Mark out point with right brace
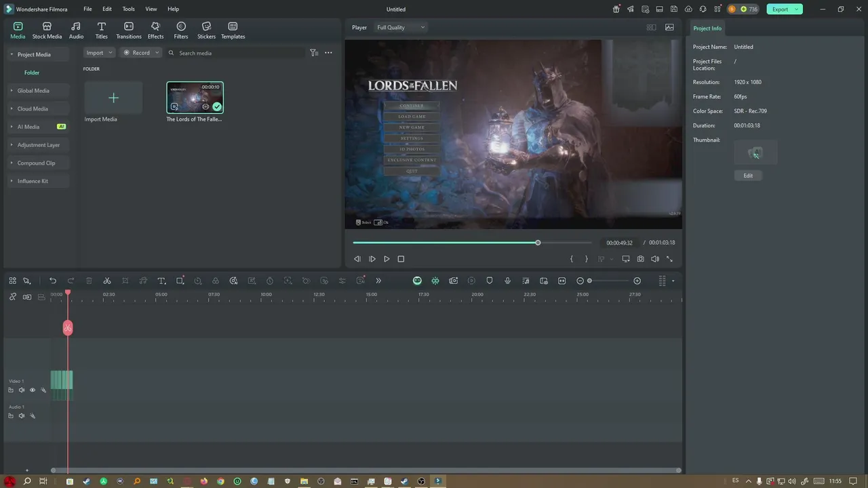Viewport: 868px width, 488px height. 587,259
